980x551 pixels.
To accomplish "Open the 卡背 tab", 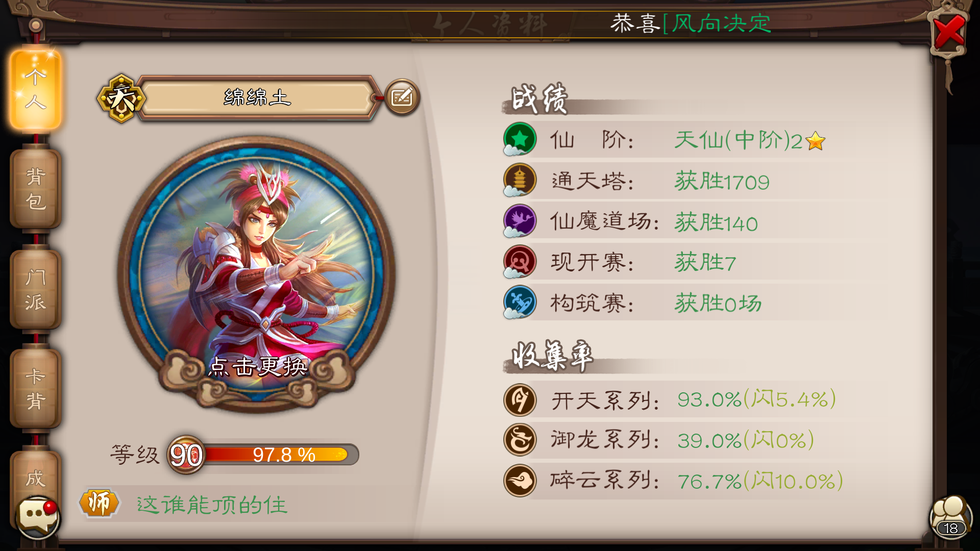I will click(36, 389).
